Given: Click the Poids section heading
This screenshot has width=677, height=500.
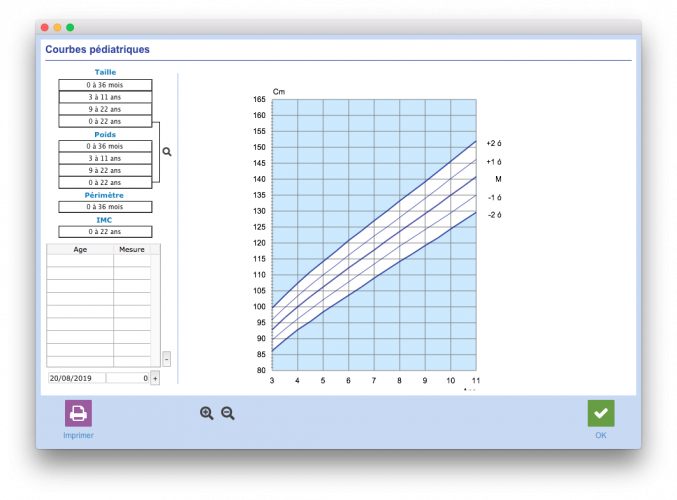Looking at the screenshot, I should (x=105, y=135).
